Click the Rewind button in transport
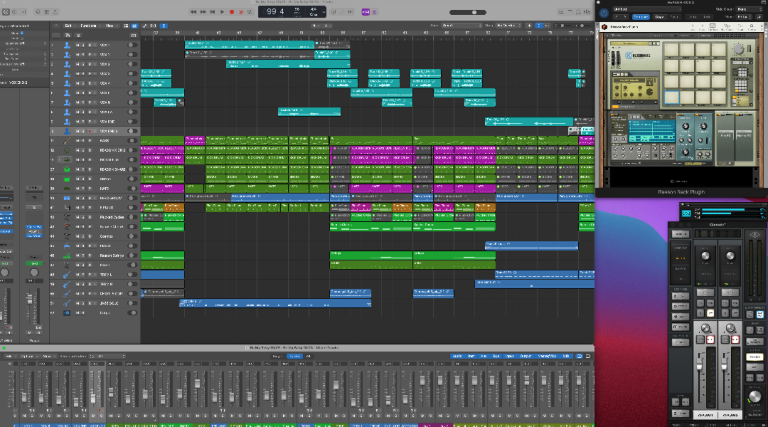The width and height of the screenshot is (768, 427). 193,12
